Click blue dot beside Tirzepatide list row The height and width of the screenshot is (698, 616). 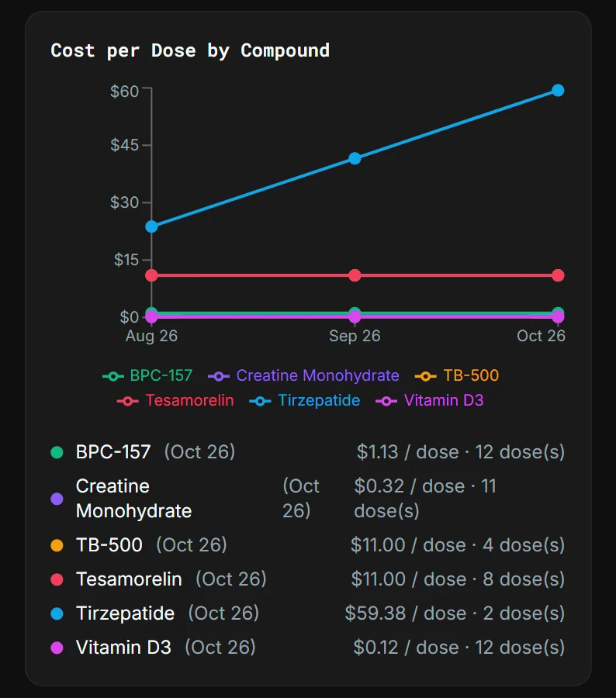[x=57, y=613]
